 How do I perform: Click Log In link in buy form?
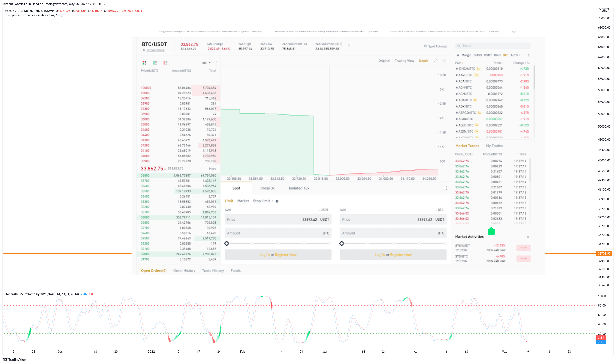point(265,255)
